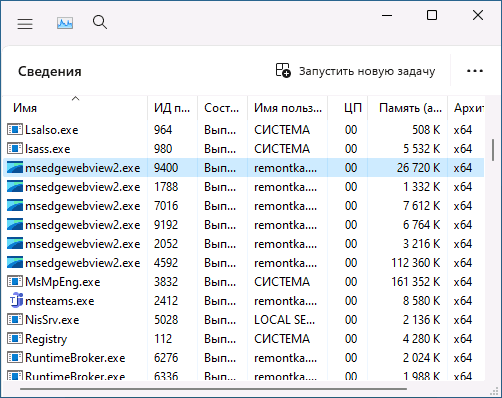Click LOCAL SE... user name cell
502x398 pixels.
(x=284, y=320)
